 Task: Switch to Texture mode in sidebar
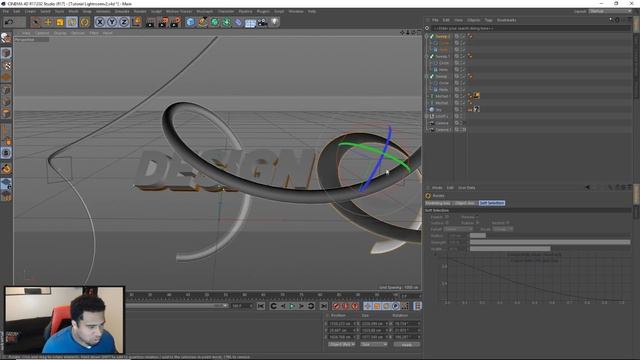(x=6, y=65)
